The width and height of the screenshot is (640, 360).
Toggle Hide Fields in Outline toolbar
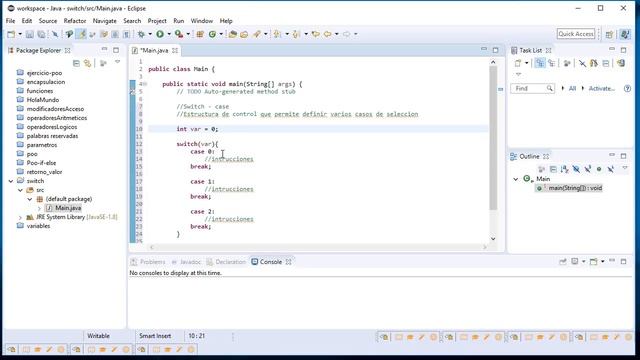tap(576, 169)
